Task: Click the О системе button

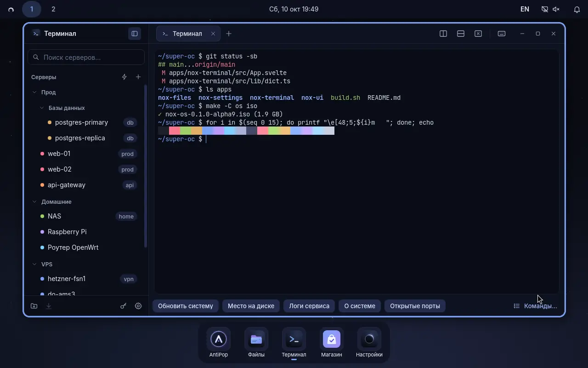Action: (360, 306)
